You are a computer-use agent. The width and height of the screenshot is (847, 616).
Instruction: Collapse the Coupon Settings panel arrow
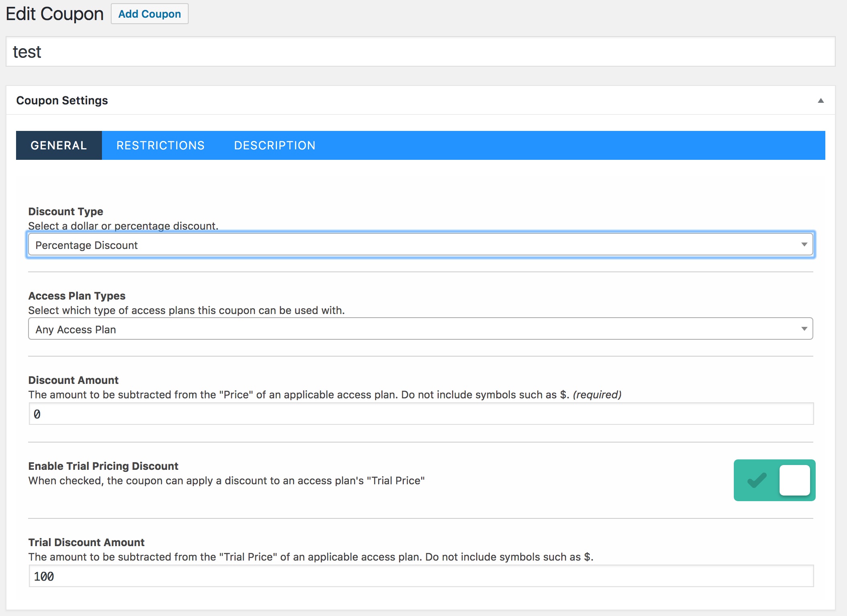coord(821,100)
